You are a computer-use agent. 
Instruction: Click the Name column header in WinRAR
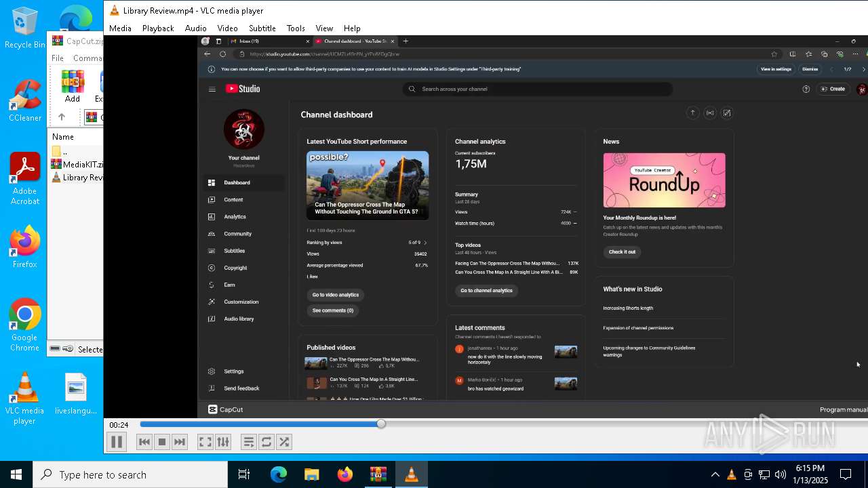click(x=63, y=136)
